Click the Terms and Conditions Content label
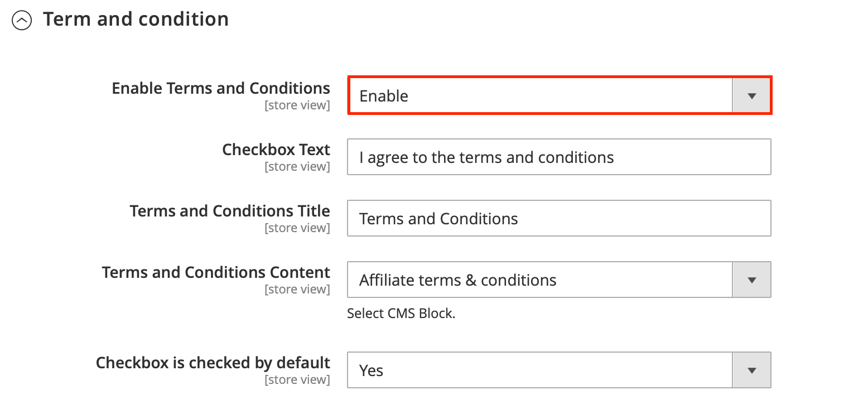Screen dimensions: 868x414 point(216,272)
